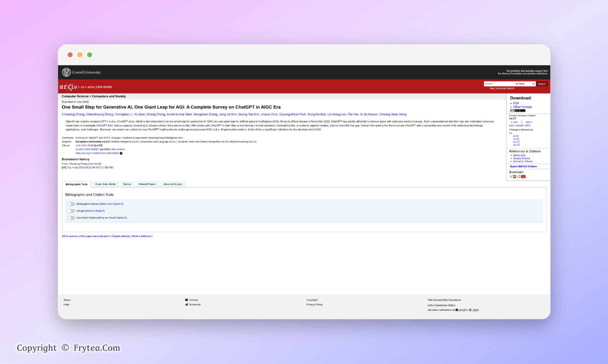This screenshot has width=608, height=364.
Task: Click the DOI info circle icon
Action: (121, 153)
